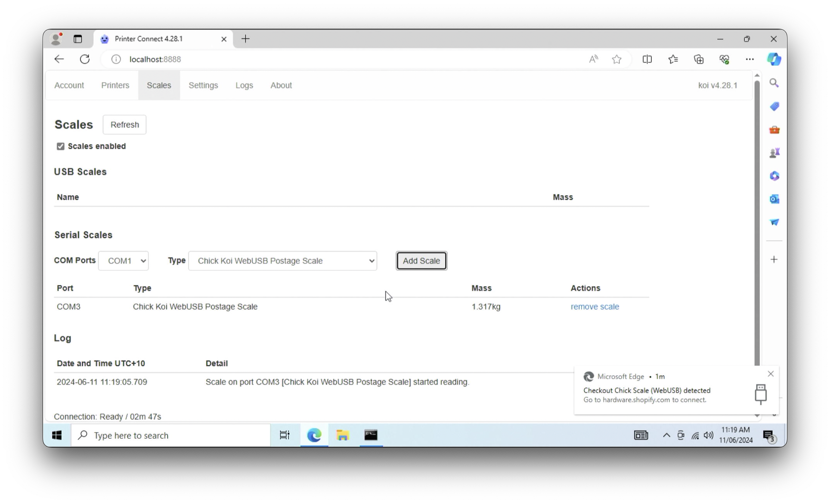This screenshot has height=504, width=830.
Task: Show hidden system tray icons chevron
Action: click(666, 435)
